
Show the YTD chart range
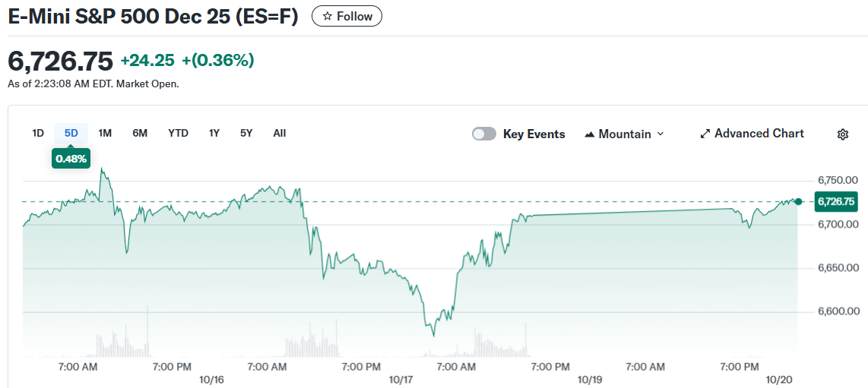(178, 133)
